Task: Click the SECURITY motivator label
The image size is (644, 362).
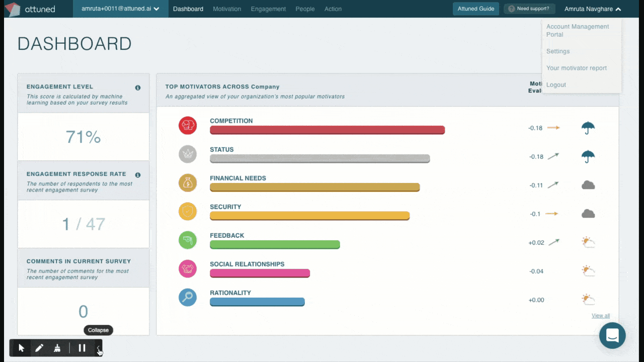Action: point(225,207)
